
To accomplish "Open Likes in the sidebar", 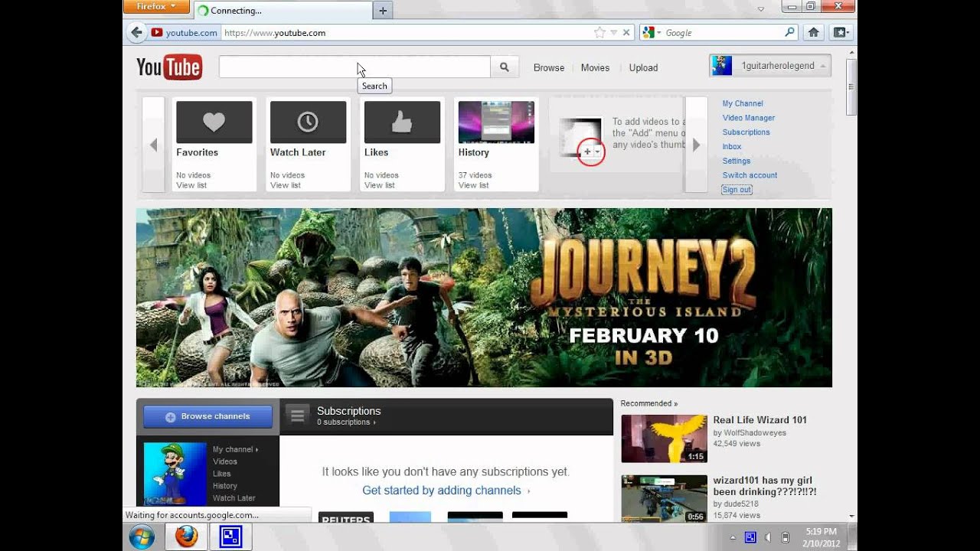I will 221,474.
